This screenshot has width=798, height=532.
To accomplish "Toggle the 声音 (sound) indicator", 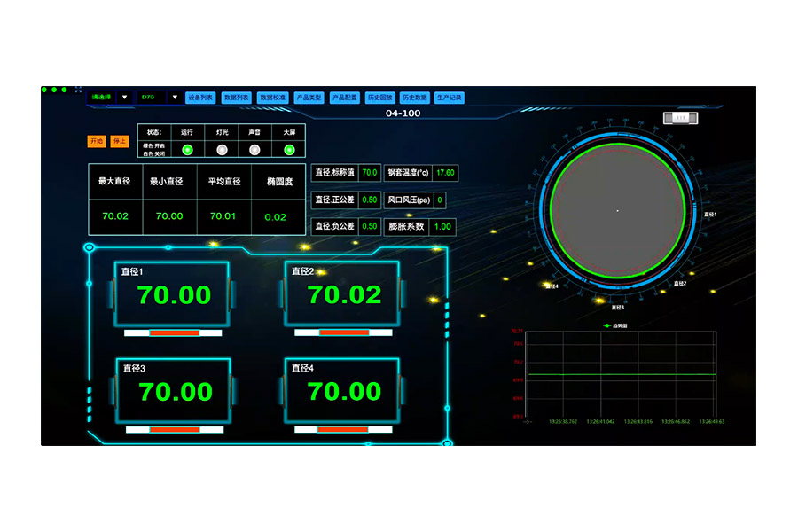I will pyautogui.click(x=254, y=150).
